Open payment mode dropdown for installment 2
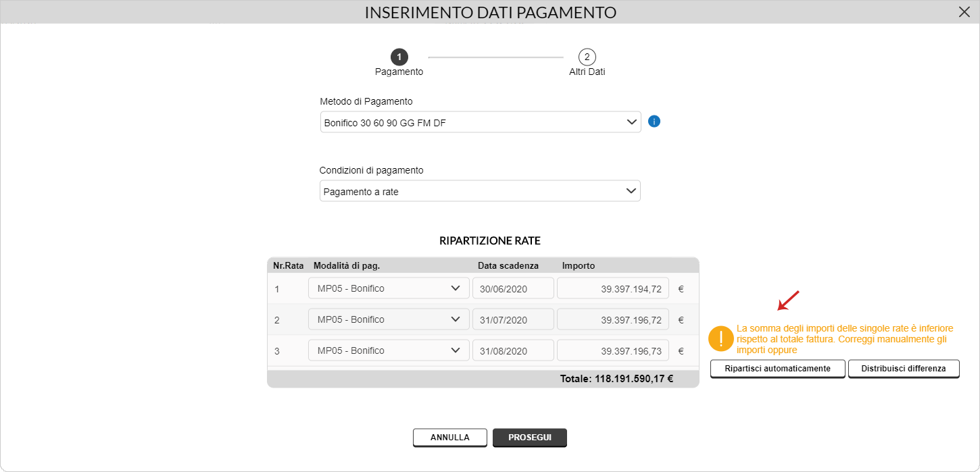The height and width of the screenshot is (472, 980). pyautogui.click(x=389, y=319)
